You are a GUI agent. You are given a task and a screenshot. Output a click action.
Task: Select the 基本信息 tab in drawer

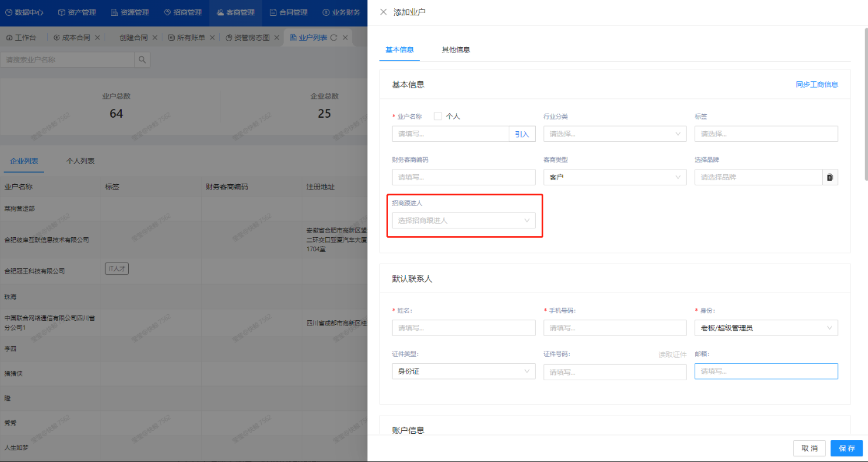click(x=399, y=50)
